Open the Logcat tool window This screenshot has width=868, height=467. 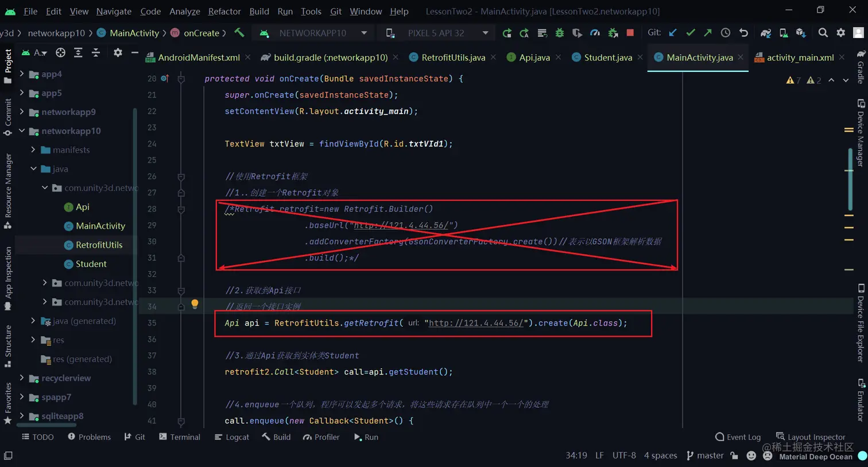(x=232, y=437)
